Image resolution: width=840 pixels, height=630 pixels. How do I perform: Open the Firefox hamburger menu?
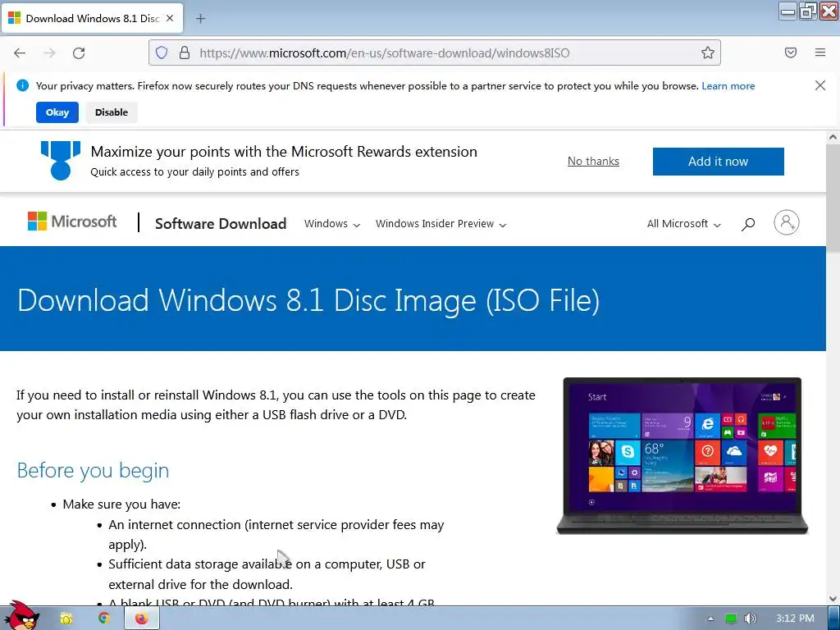[x=820, y=52]
